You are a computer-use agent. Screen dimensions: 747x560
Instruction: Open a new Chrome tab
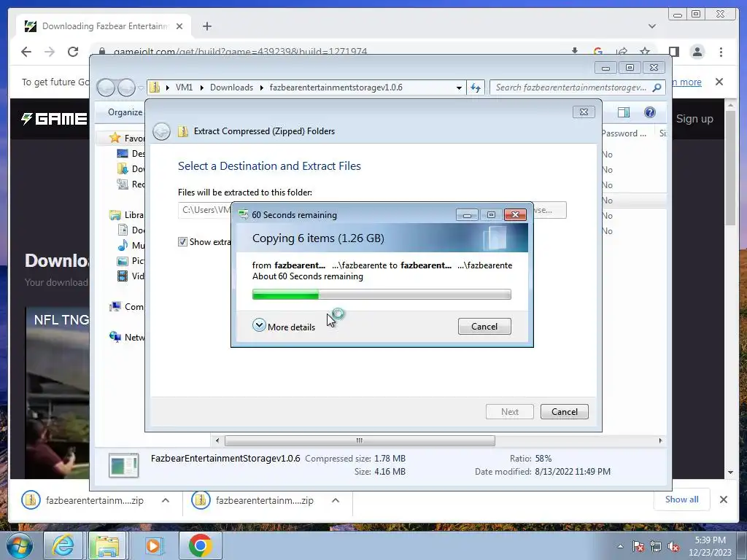pos(206,26)
